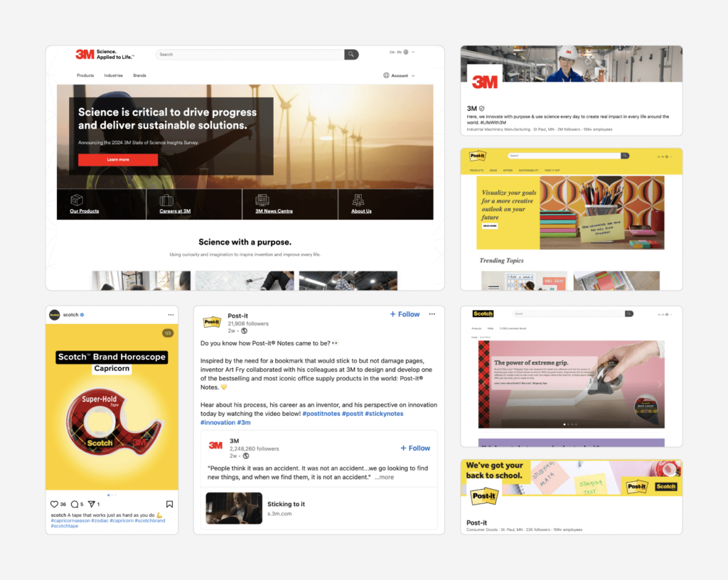Click the 3M logo on the LinkedIn company profile
The width and height of the screenshot is (728, 580).
click(485, 82)
